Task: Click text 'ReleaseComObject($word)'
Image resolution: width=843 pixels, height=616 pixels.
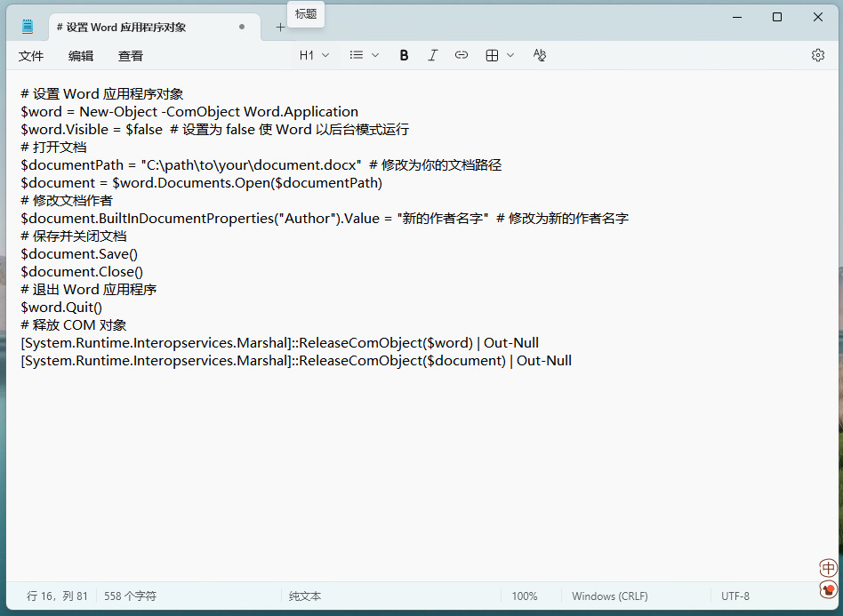Action: click(386, 343)
